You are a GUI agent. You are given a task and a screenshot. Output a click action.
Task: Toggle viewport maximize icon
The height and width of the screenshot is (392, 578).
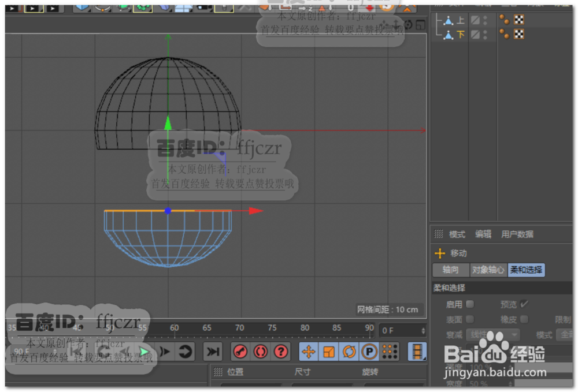(420, 25)
